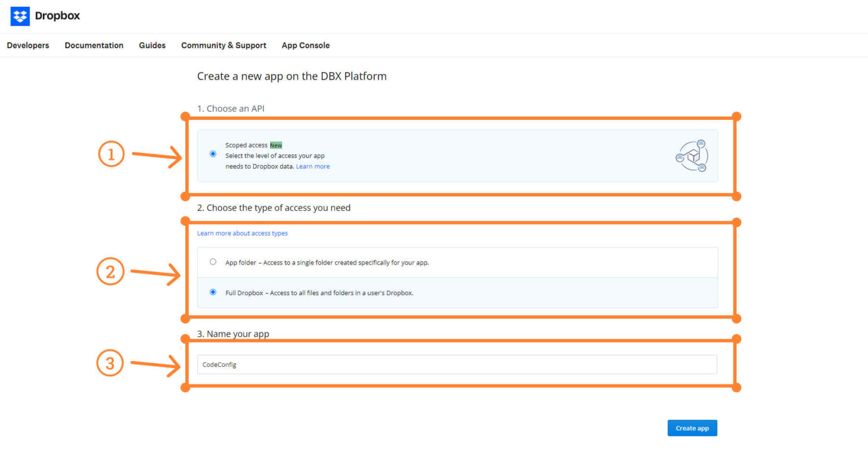Select the Scoped access radio button
This screenshot has height=454, width=868.
pyautogui.click(x=213, y=154)
